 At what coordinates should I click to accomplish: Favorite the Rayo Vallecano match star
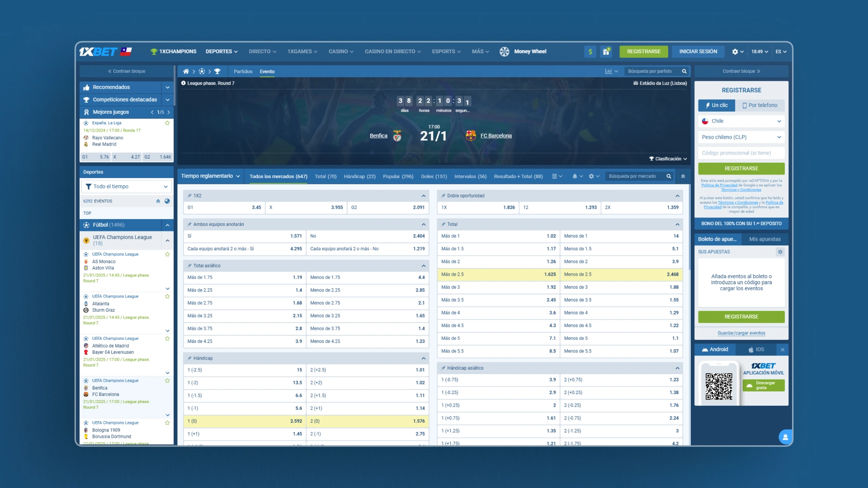[167, 123]
